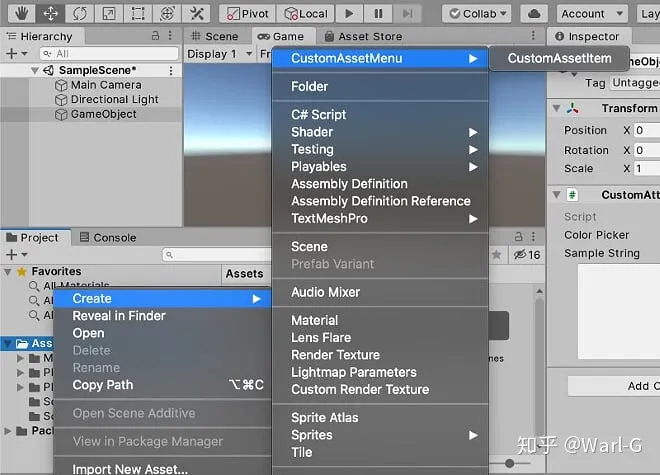This screenshot has width=660, height=475.
Task: Select Main Camera in Hierarchy
Action: coord(106,85)
